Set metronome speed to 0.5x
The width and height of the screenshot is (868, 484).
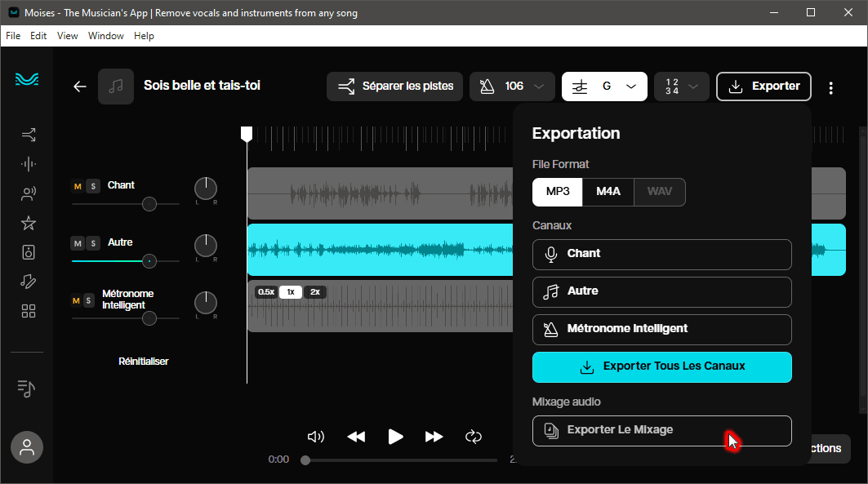pyautogui.click(x=266, y=292)
